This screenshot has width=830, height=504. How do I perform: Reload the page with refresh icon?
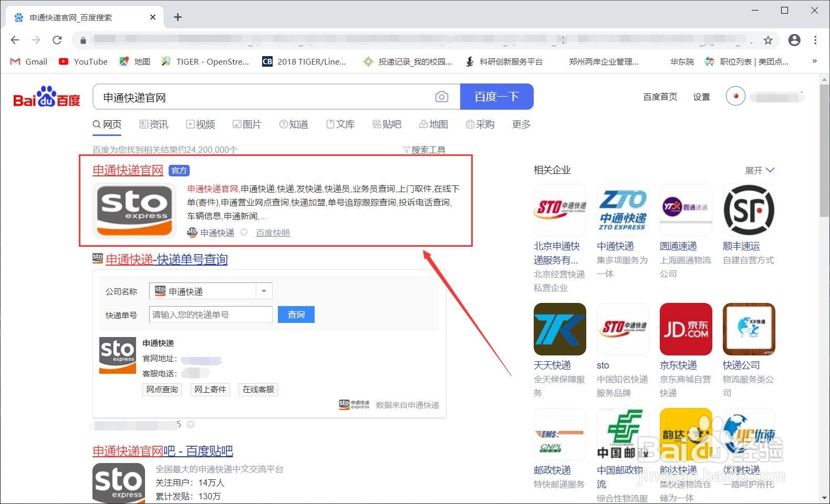(x=57, y=40)
